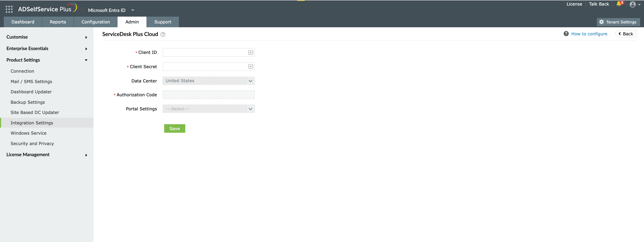Click the Microsoft Entra ID label
This screenshot has height=242, width=644.
[x=107, y=10]
